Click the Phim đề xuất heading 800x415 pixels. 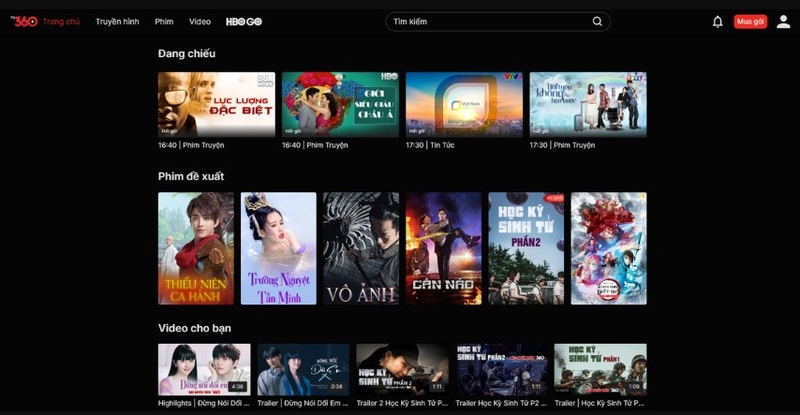pos(191,176)
